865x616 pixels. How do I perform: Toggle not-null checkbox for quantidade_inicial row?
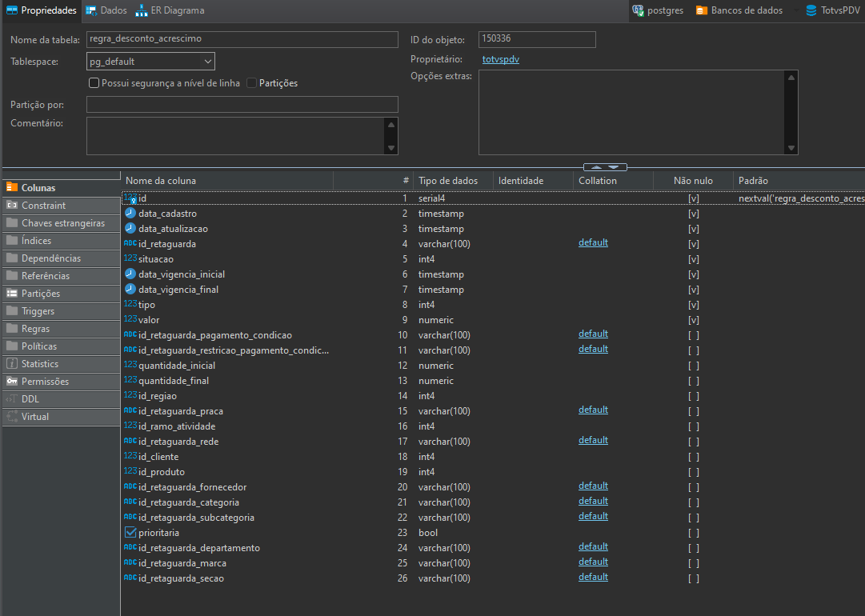[693, 366]
